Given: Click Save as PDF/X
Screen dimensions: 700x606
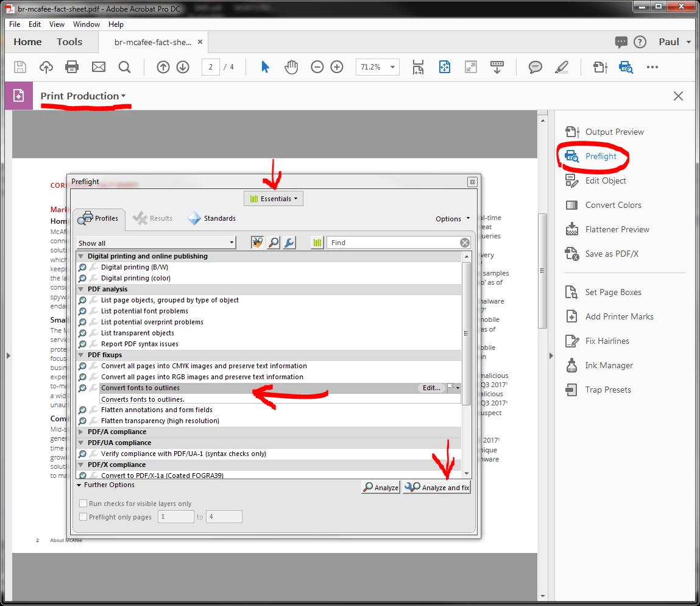Looking at the screenshot, I should tap(603, 254).
